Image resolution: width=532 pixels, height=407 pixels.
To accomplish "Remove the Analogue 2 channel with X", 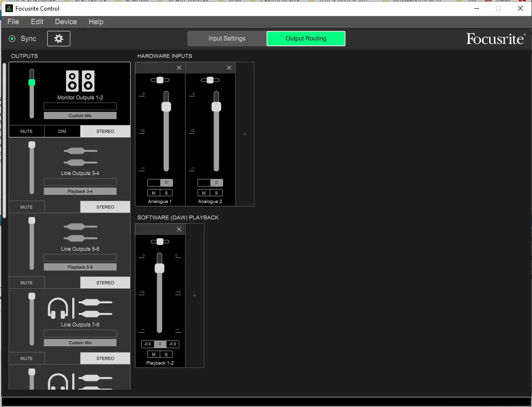I will point(229,68).
